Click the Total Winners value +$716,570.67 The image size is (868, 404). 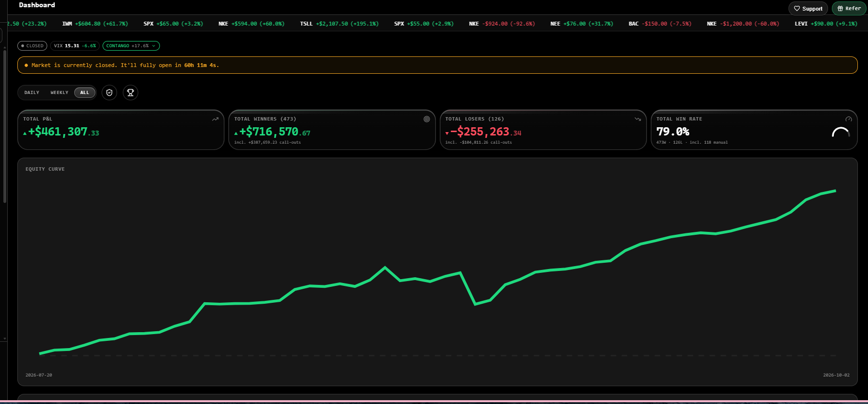pos(272,132)
